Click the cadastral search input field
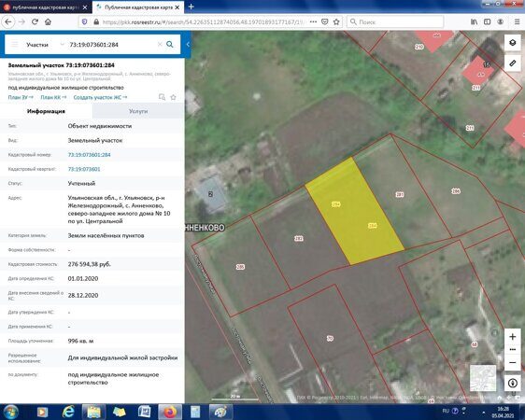Screen dimensions: 525x420 click(x=112, y=45)
